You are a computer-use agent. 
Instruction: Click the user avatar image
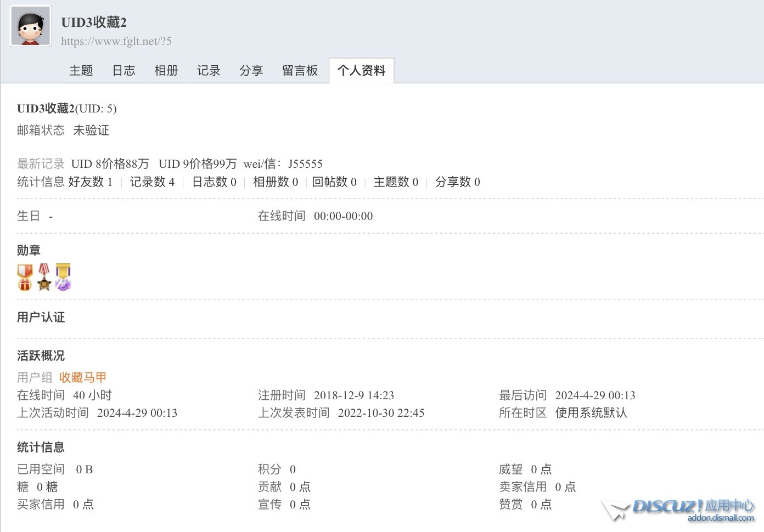(x=31, y=26)
